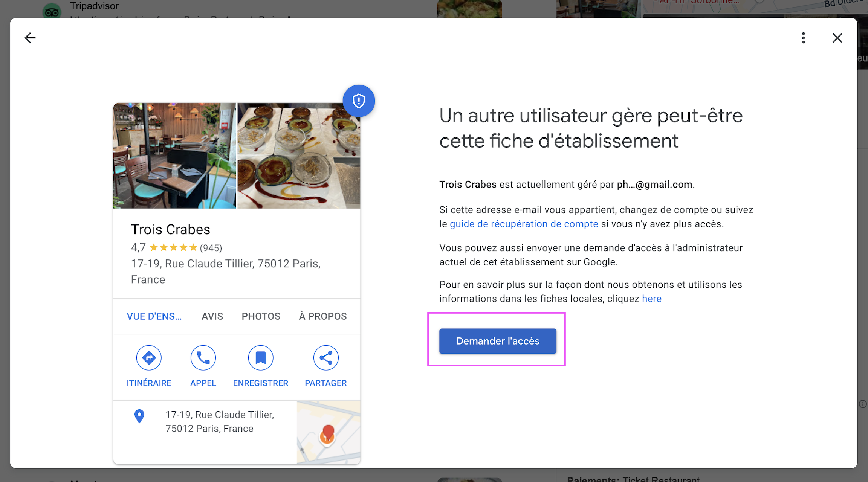The height and width of the screenshot is (482, 868).
Task: Click the 4,7 star rating row
Action: [176, 247]
